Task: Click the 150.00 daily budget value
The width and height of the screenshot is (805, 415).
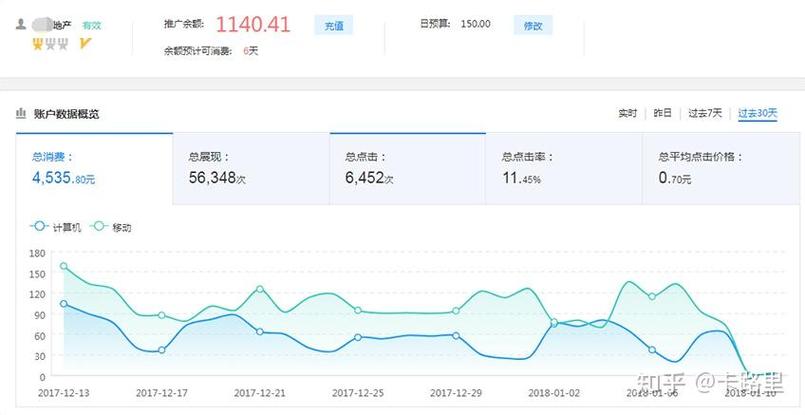Action: pos(475,24)
